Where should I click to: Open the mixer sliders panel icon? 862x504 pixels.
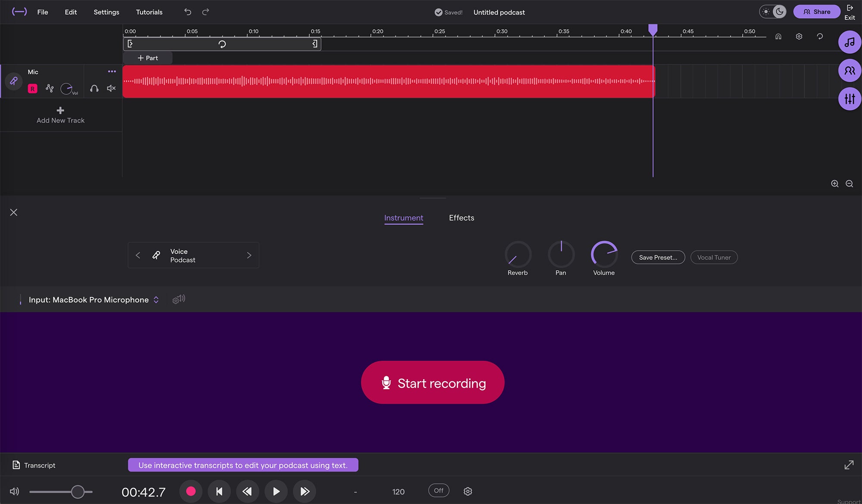click(850, 99)
